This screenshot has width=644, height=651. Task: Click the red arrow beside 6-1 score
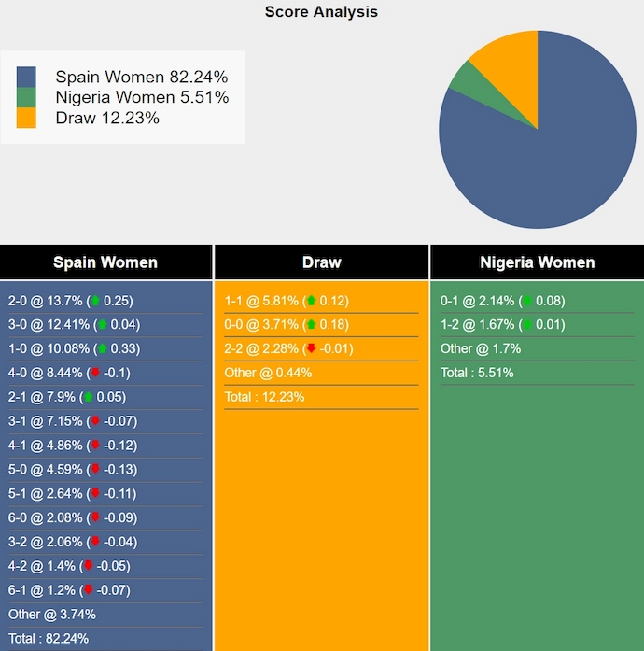pos(88,589)
